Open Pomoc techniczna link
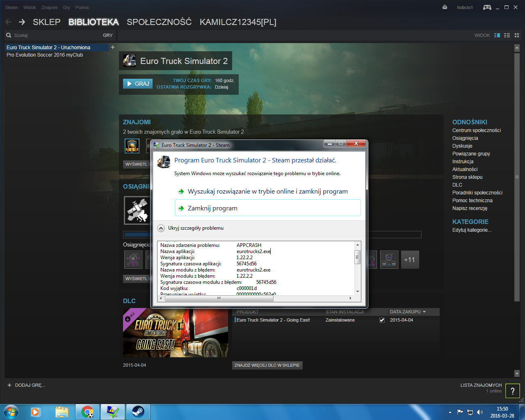Viewport: 525px width, 420px height. [472, 201]
